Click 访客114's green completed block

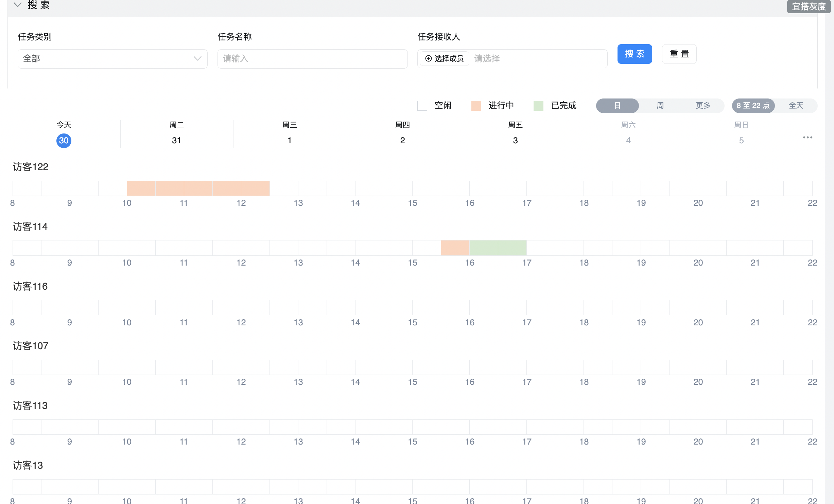[x=498, y=248]
